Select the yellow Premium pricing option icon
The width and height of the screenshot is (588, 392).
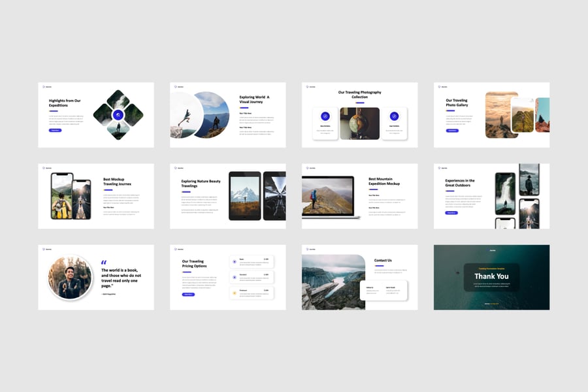235,293
